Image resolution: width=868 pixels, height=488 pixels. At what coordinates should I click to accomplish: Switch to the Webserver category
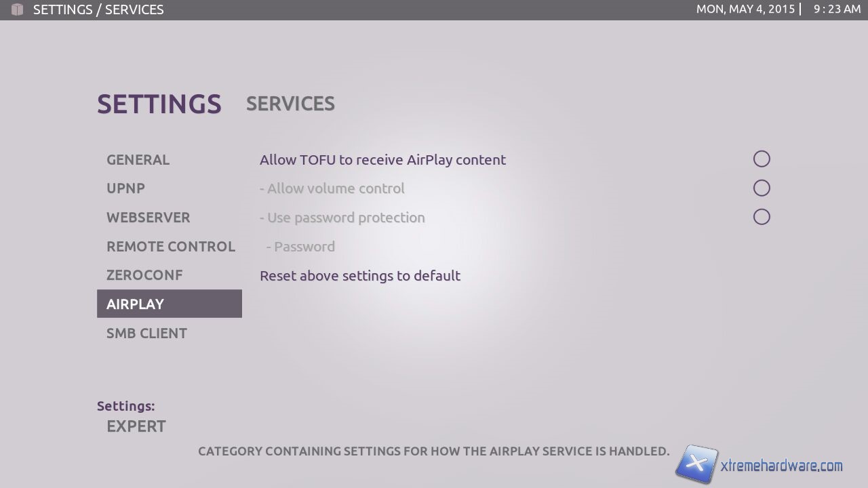click(149, 218)
